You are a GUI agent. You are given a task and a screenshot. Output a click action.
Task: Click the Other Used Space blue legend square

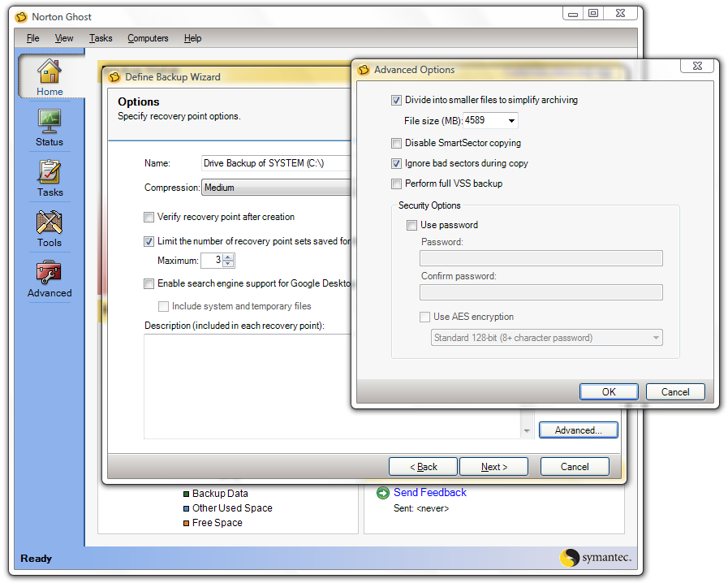click(x=186, y=508)
